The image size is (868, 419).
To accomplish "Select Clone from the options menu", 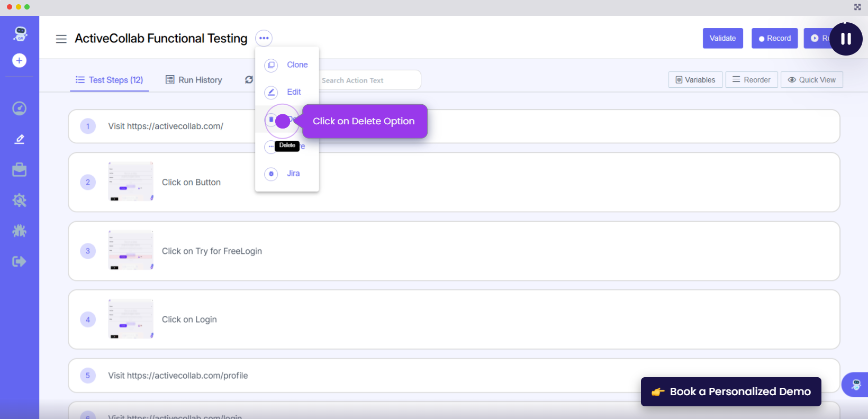I will (296, 65).
